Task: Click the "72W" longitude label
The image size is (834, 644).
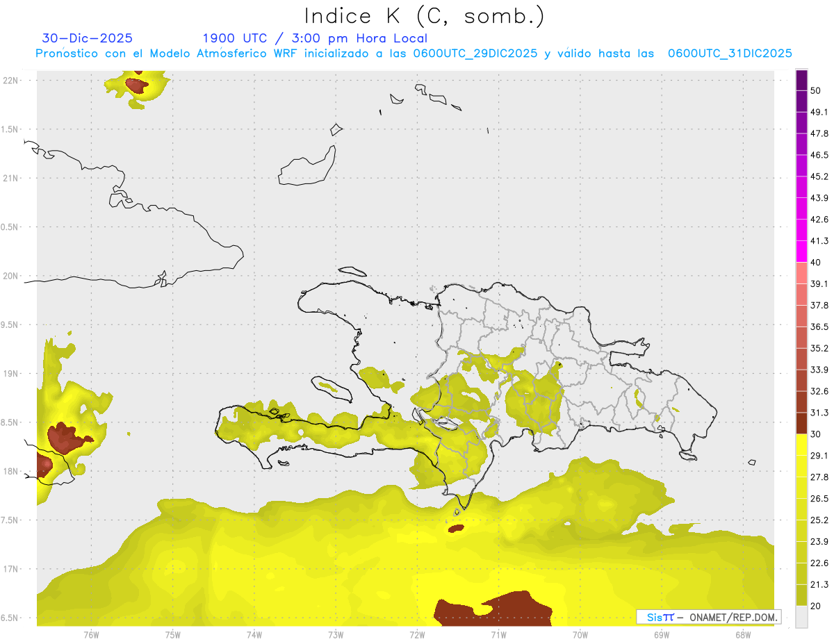Action: click(x=417, y=635)
